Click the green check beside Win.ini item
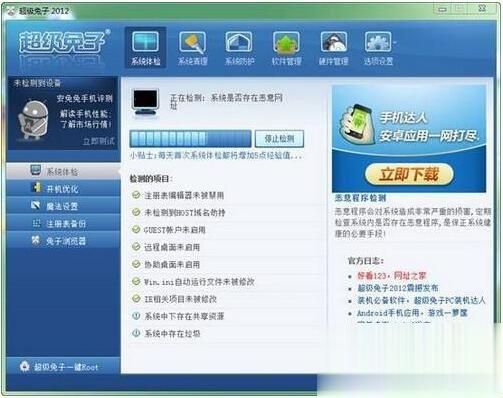503x398 pixels. click(x=136, y=281)
